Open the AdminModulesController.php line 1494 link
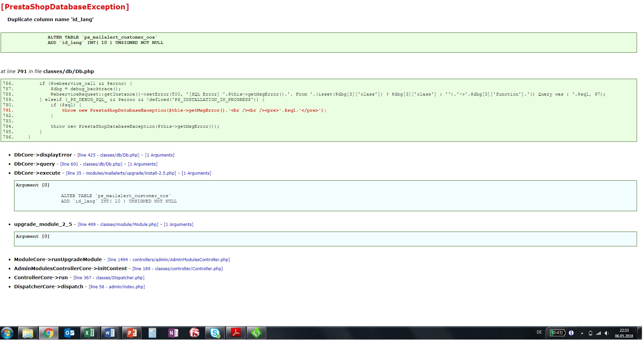Image resolution: width=644 pixels, height=362 pixels. point(168,260)
